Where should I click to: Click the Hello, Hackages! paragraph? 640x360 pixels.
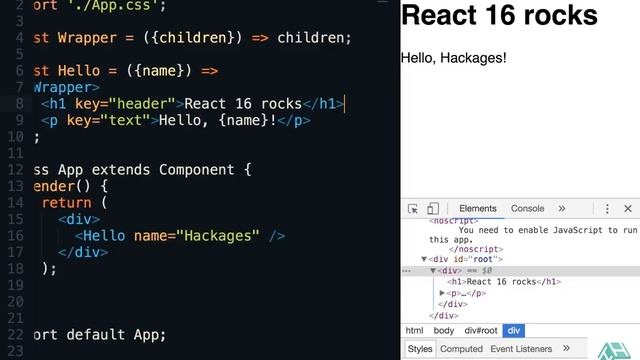(x=453, y=58)
